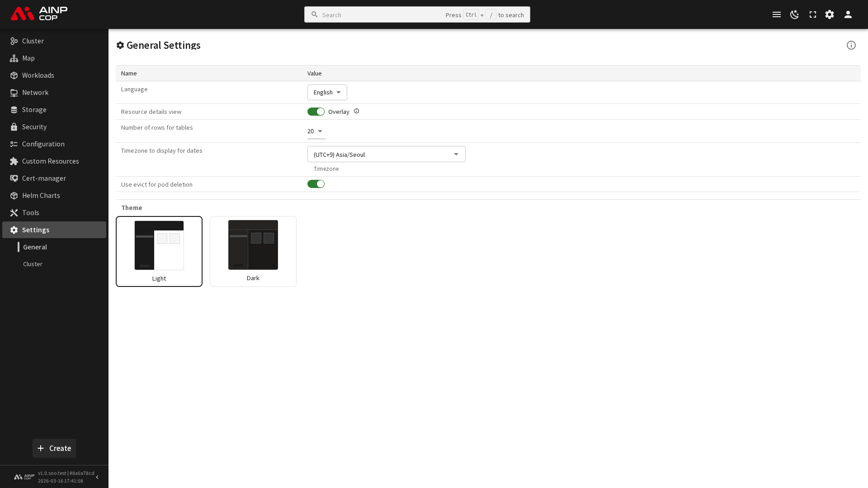Collapse sidebar with the bottom chevron

click(97, 477)
